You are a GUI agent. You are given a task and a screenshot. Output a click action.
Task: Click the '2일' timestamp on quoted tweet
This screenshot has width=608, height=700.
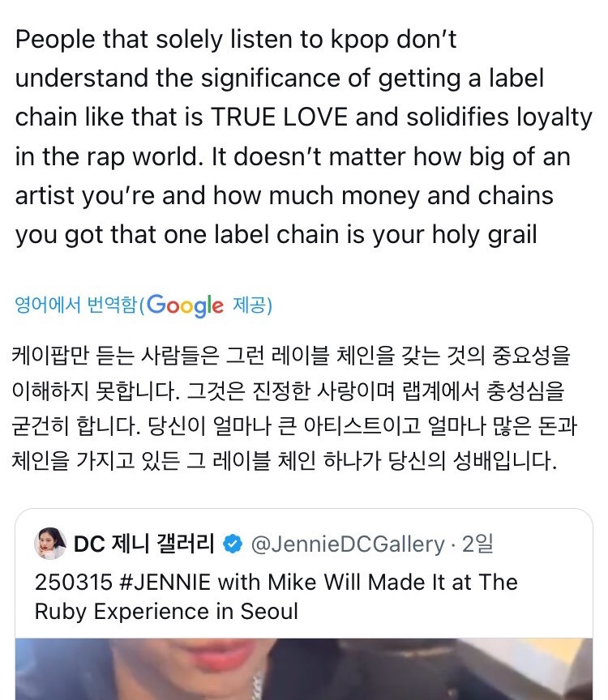pos(477,544)
